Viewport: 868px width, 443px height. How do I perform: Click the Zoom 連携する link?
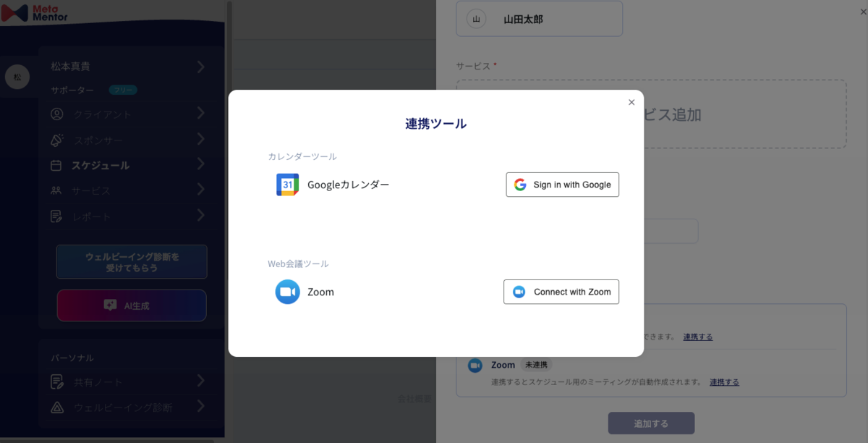pyautogui.click(x=724, y=382)
